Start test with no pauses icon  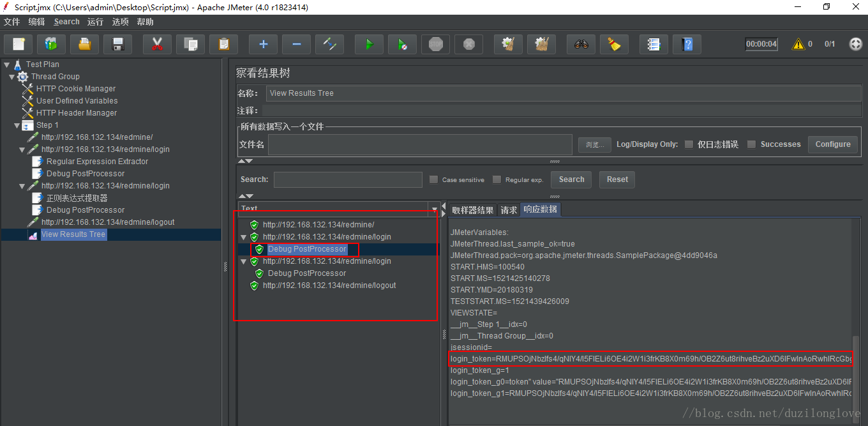[x=402, y=44]
